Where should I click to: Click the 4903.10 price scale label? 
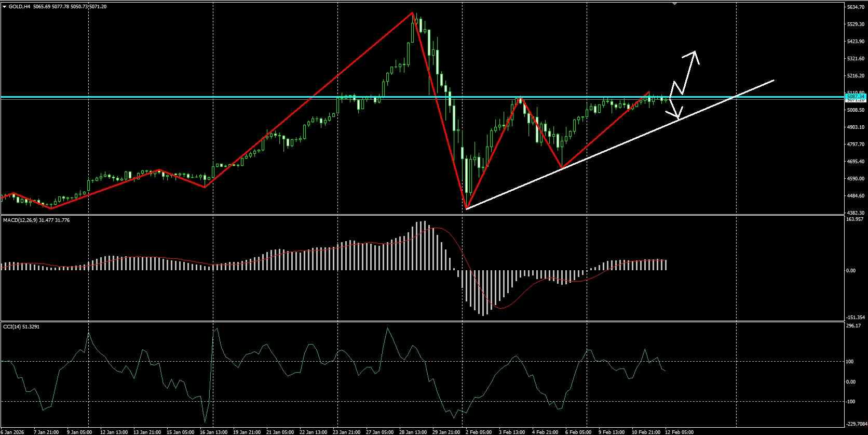tap(856, 127)
